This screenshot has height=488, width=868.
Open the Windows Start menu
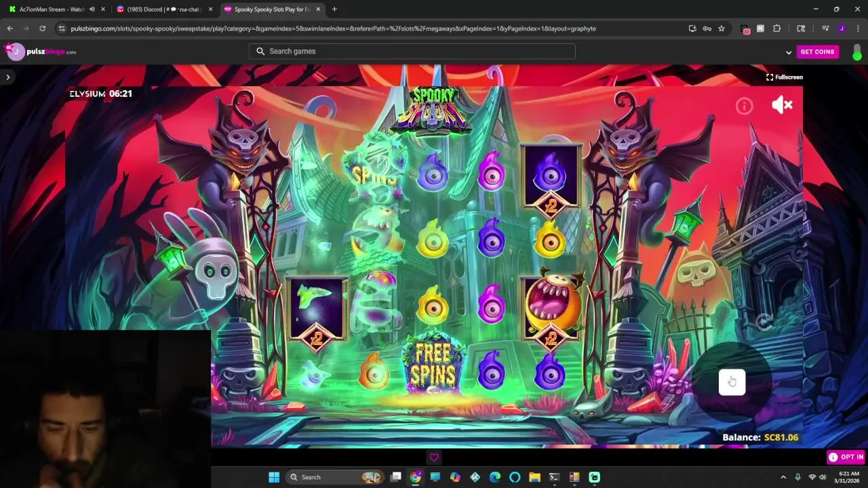274,477
